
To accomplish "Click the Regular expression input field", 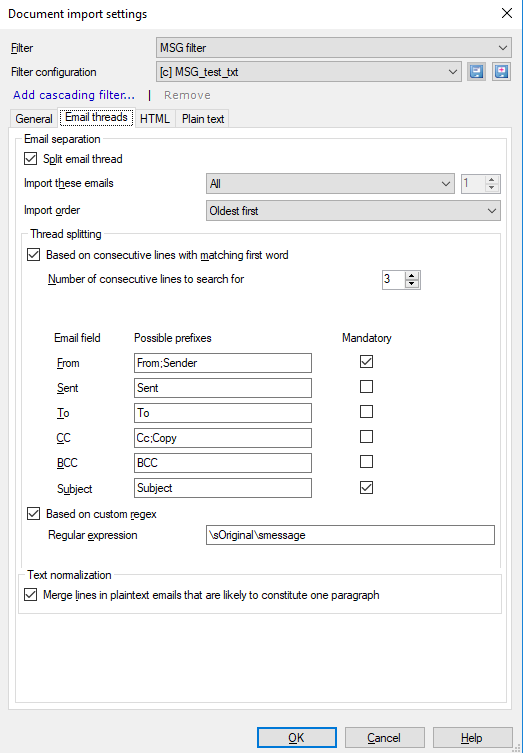I will (350, 535).
